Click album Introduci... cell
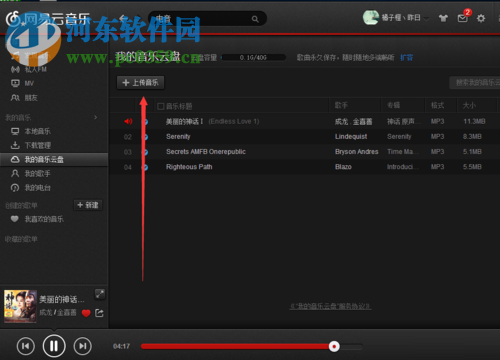Viewport: 500px width, 360px height. click(x=402, y=167)
